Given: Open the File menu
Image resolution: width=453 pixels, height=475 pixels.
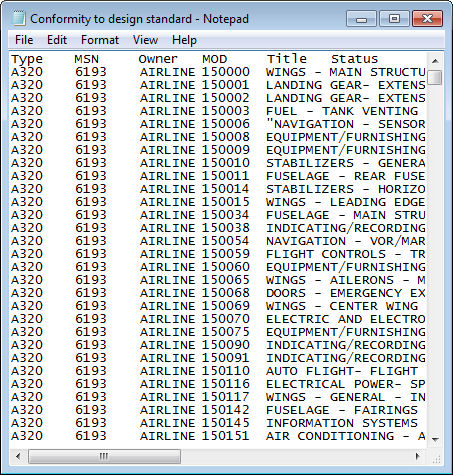Looking at the screenshot, I should tap(24, 40).
